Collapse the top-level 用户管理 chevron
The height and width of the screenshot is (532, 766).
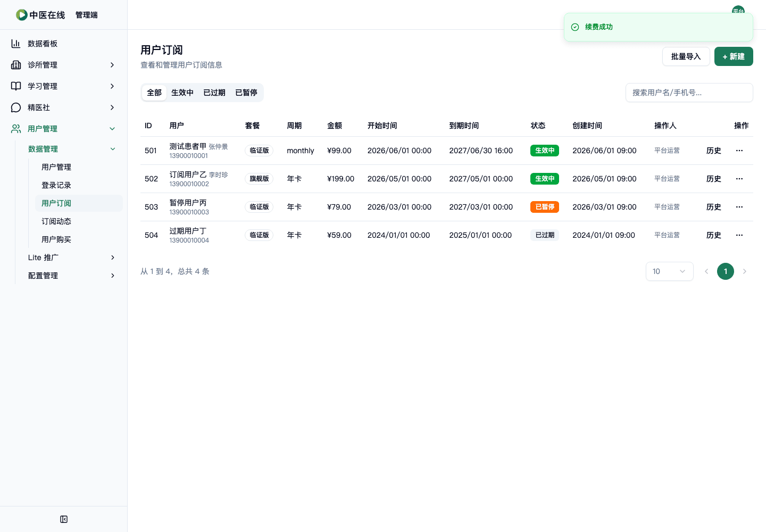(x=112, y=129)
